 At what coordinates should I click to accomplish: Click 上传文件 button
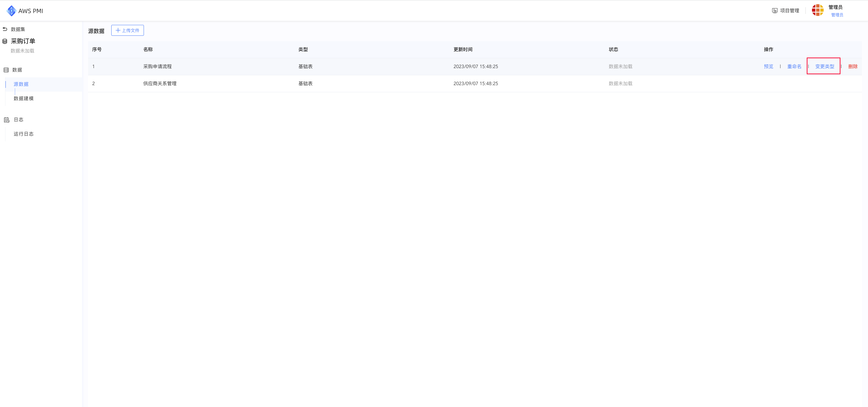pyautogui.click(x=128, y=30)
